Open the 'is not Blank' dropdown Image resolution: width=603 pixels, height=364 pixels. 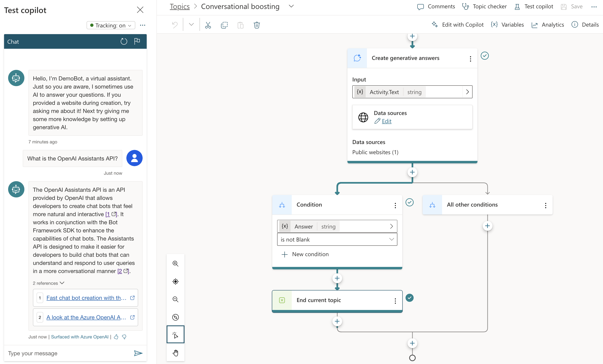(337, 239)
